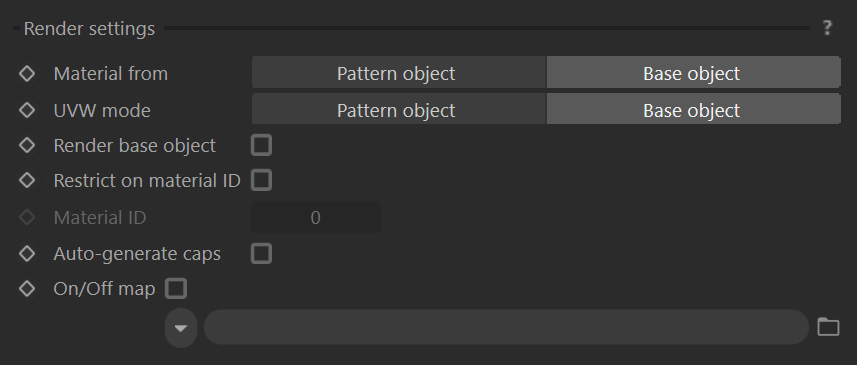
Task: Click the On/Off map path field
Action: 506,327
